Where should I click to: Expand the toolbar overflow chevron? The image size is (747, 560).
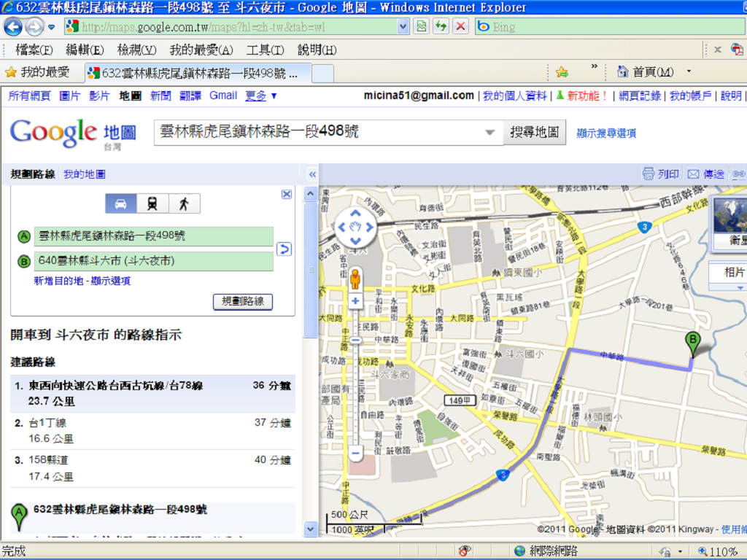click(594, 66)
